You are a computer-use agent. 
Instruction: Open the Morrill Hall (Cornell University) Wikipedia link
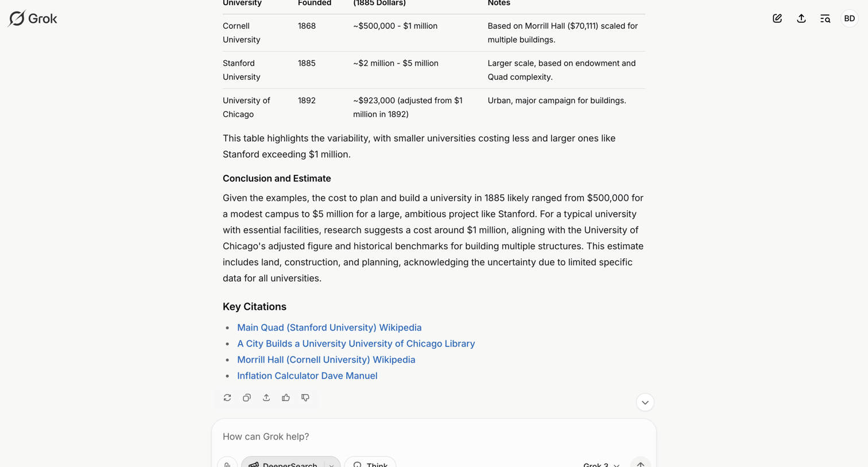pos(326,360)
